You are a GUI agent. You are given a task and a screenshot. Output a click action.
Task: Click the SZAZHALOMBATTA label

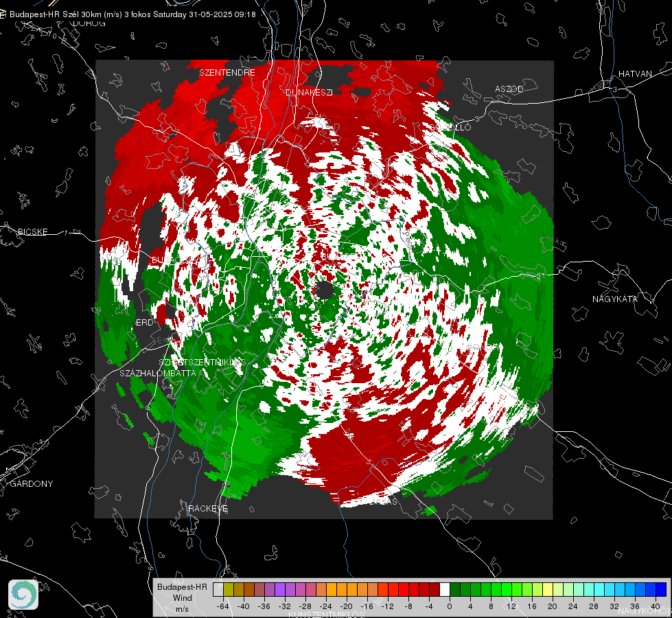click(x=158, y=373)
